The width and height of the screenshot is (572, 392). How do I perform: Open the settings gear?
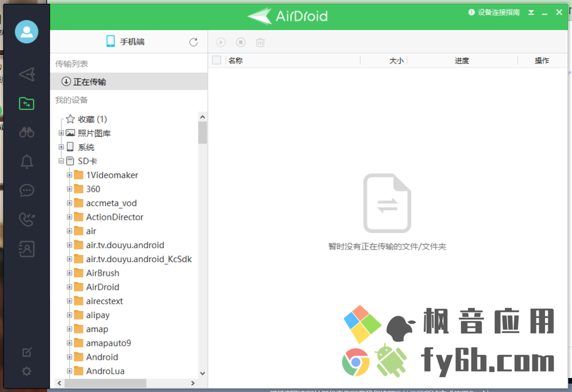[x=27, y=371]
